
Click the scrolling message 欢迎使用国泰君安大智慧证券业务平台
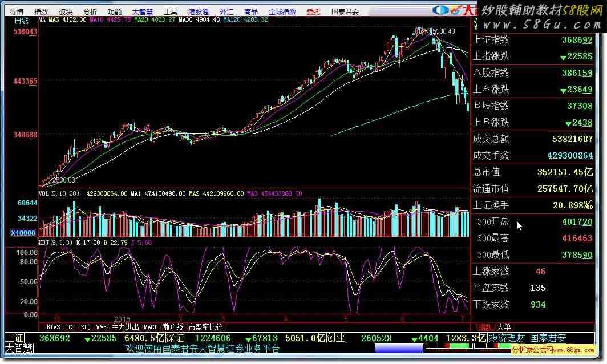(202, 349)
